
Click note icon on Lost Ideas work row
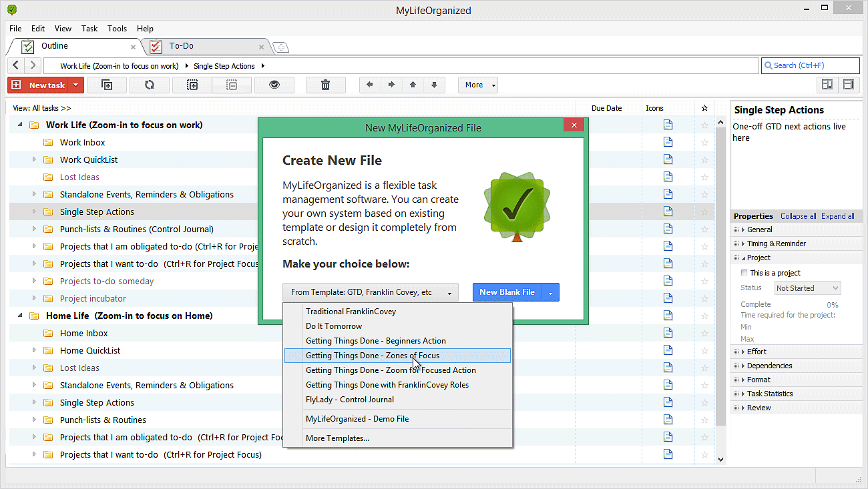click(668, 177)
